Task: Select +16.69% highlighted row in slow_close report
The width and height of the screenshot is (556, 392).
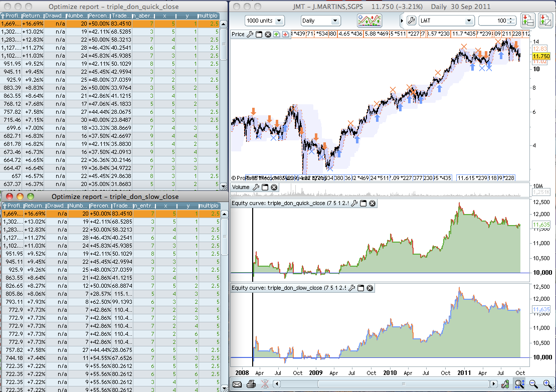Action: point(111,214)
